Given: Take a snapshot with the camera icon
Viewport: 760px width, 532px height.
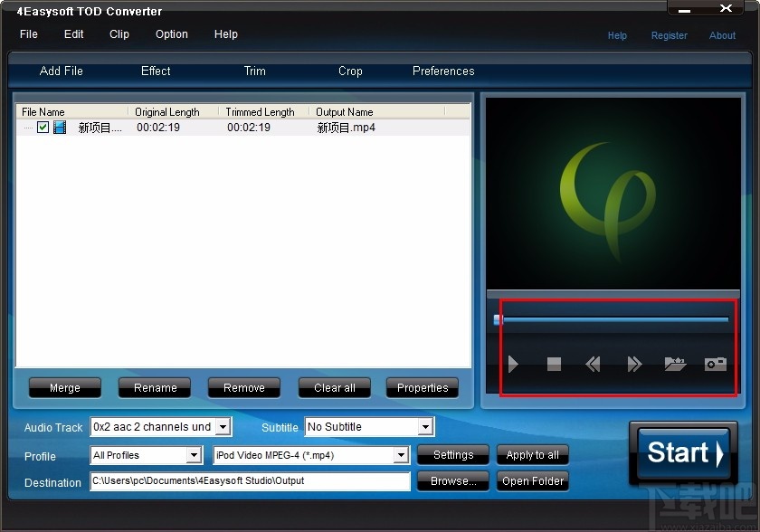Looking at the screenshot, I should click(x=715, y=364).
